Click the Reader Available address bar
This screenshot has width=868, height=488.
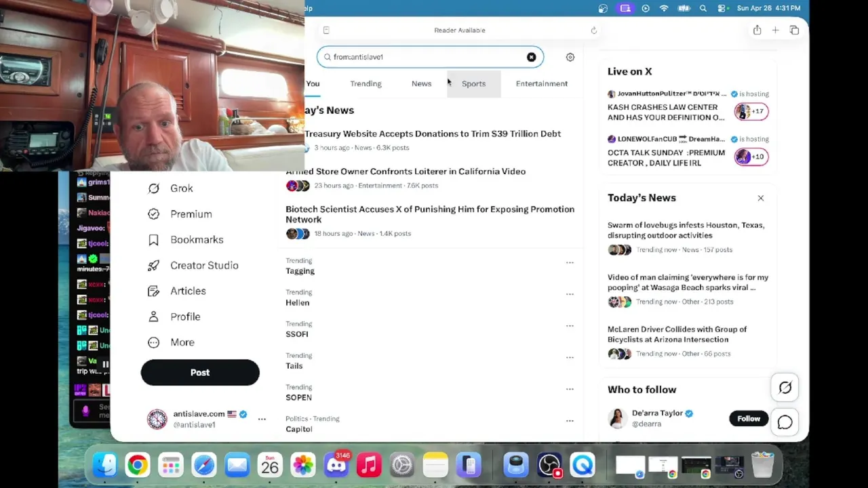tap(460, 30)
